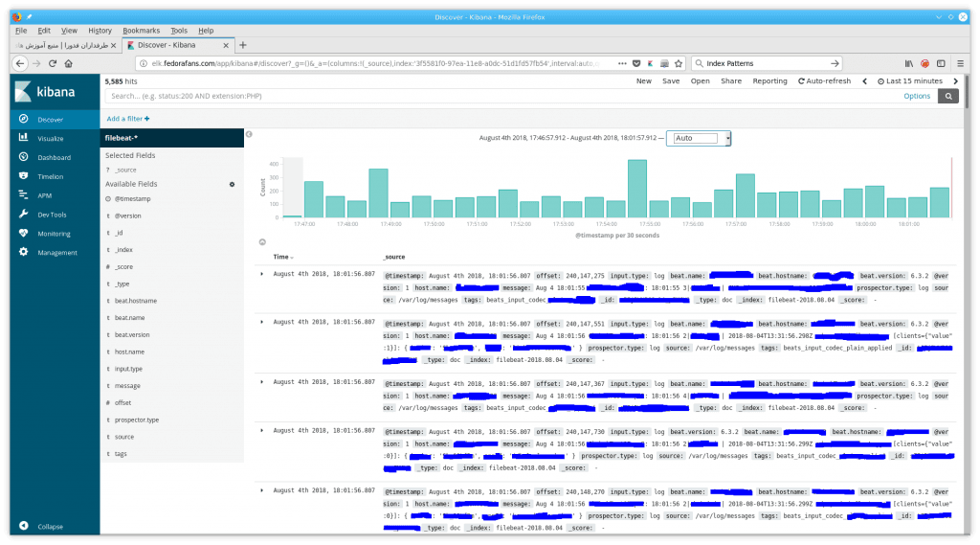This screenshot has width=980, height=545.
Task: Open the Visualize section icon
Action: 23,138
